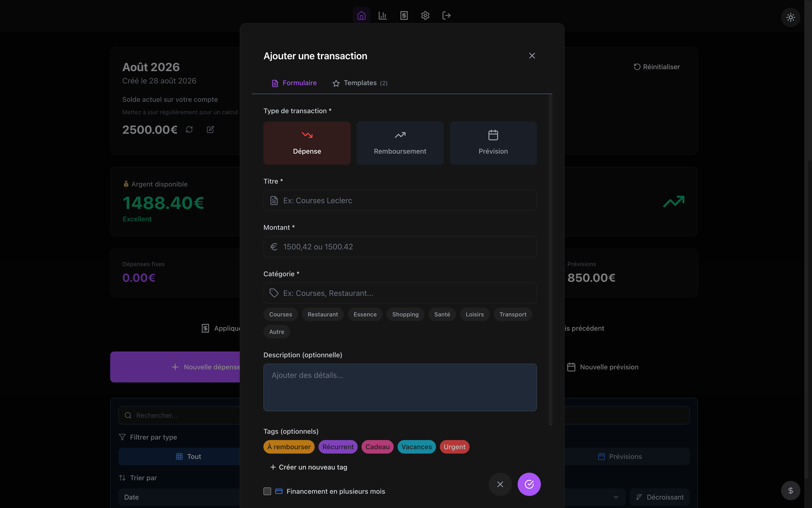Focus the Catégorie input field

click(x=400, y=293)
